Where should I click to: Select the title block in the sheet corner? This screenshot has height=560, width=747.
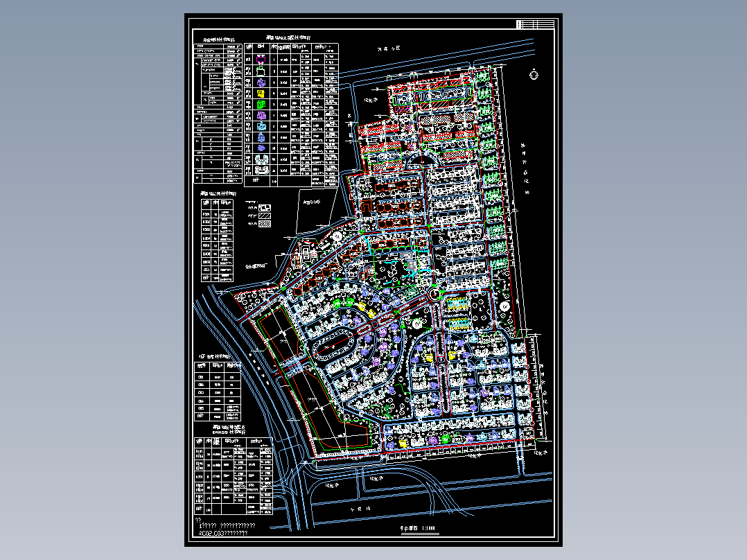pyautogui.click(x=536, y=24)
